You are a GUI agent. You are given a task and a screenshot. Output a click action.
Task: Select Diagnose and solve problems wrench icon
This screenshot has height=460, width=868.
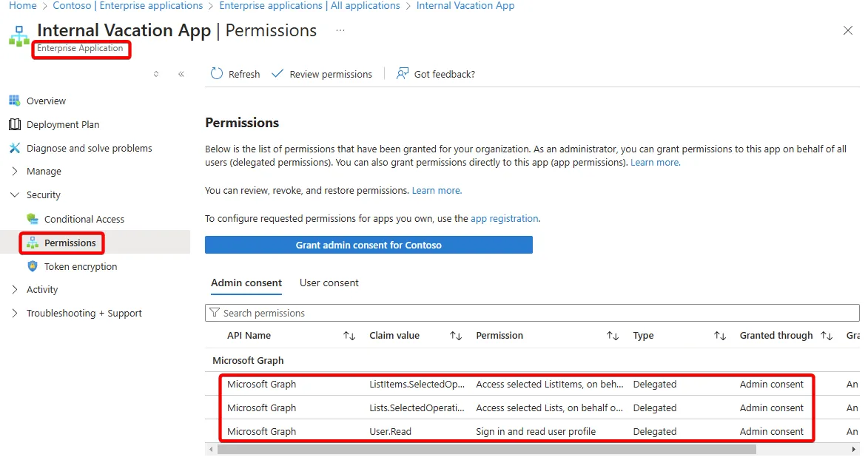tap(15, 148)
